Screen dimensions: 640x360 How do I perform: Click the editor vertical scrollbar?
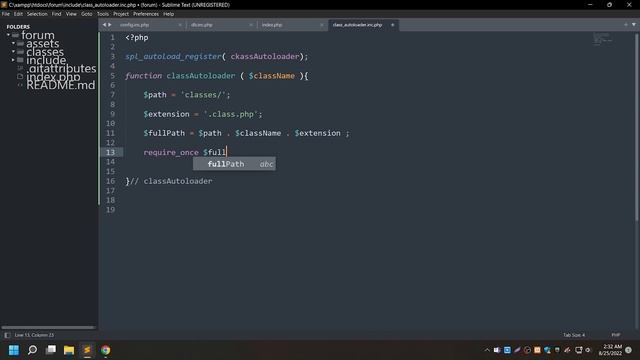637,127
